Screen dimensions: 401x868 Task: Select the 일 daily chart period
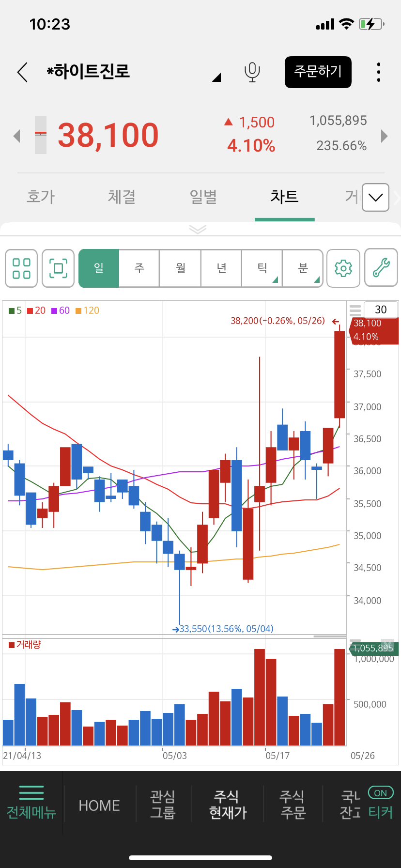point(99,268)
